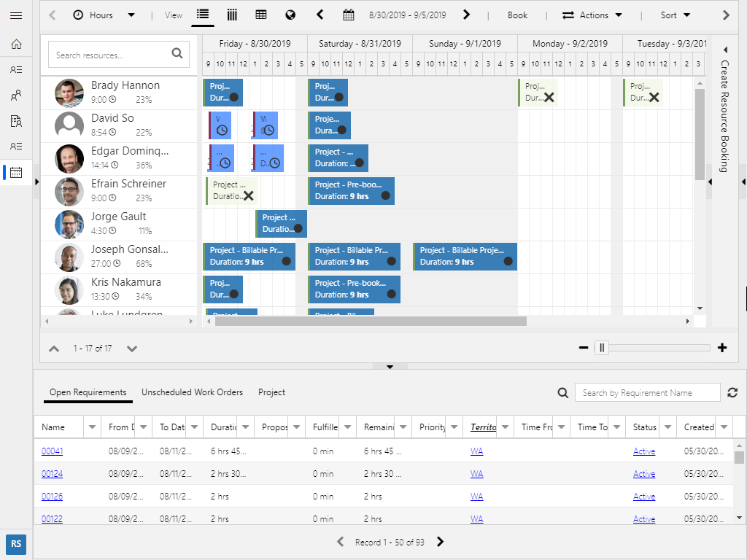This screenshot has height=560, width=747.
Task: Click the Home icon in sidebar
Action: (16, 44)
